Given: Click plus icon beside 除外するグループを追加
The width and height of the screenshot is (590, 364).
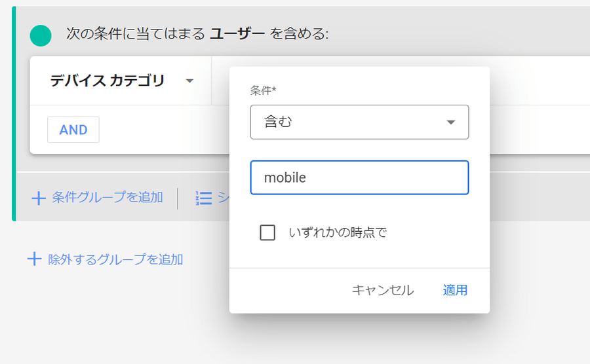Looking at the screenshot, I should click(34, 259).
